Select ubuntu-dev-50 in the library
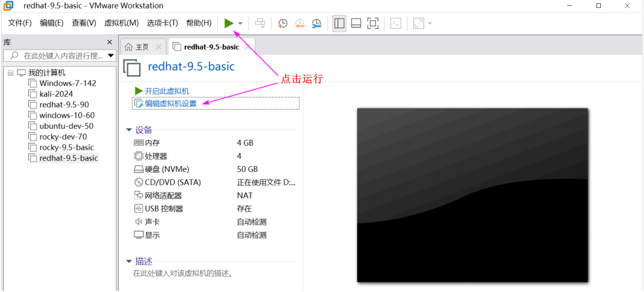Image resolution: width=644 pixels, height=292 pixels. click(x=66, y=126)
